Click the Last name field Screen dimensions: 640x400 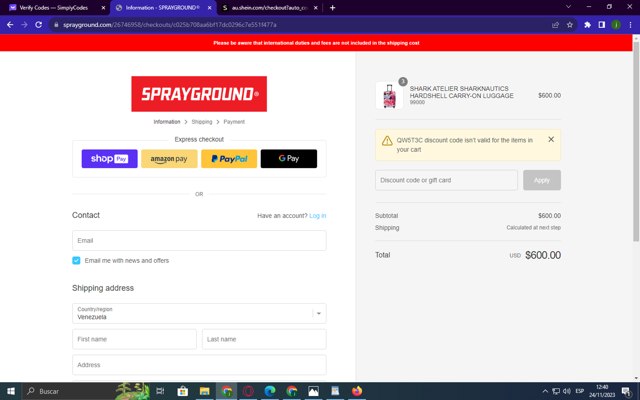264,339
